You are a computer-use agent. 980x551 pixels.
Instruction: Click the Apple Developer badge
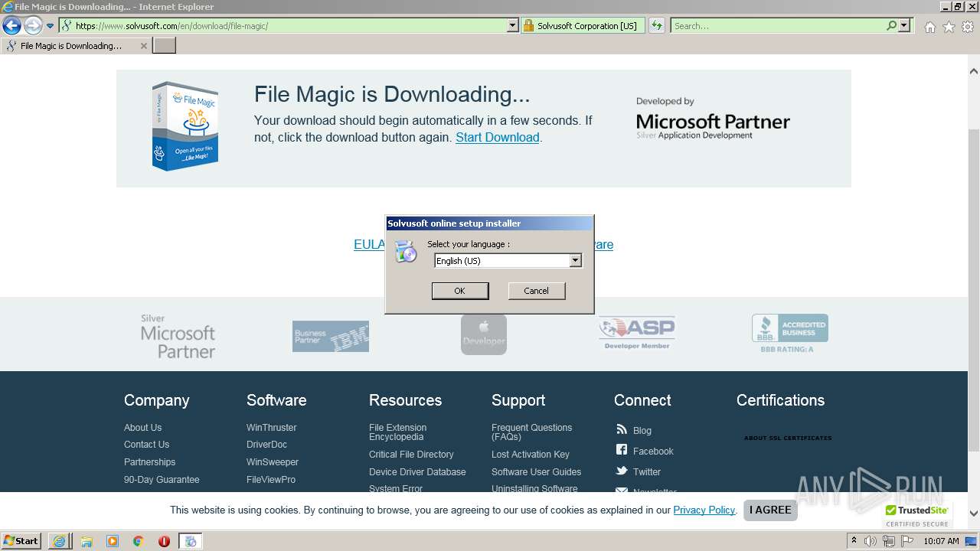[484, 334]
